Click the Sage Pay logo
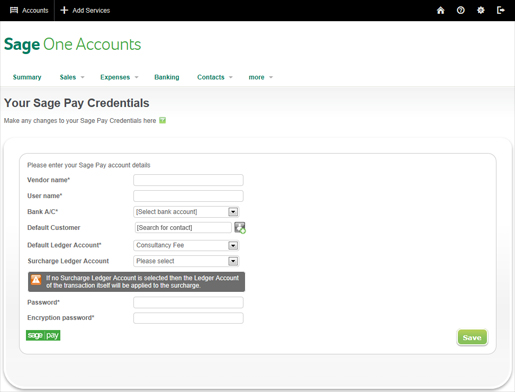The height and width of the screenshot is (392, 515). [43, 335]
